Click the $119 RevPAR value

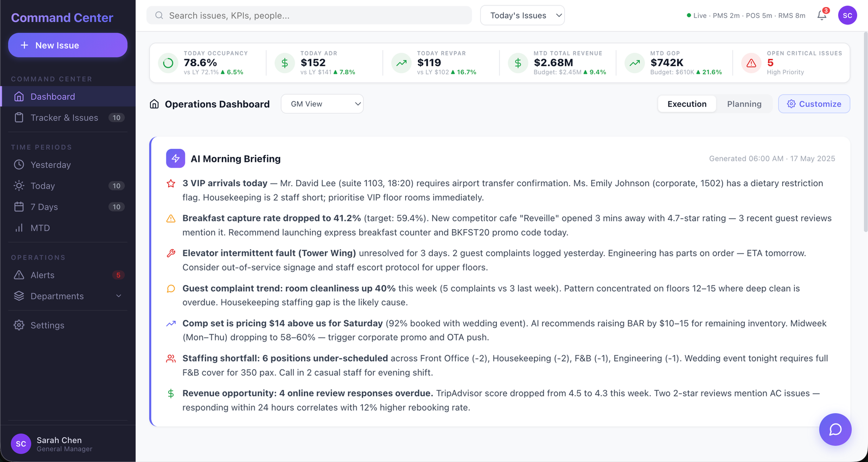pos(429,62)
